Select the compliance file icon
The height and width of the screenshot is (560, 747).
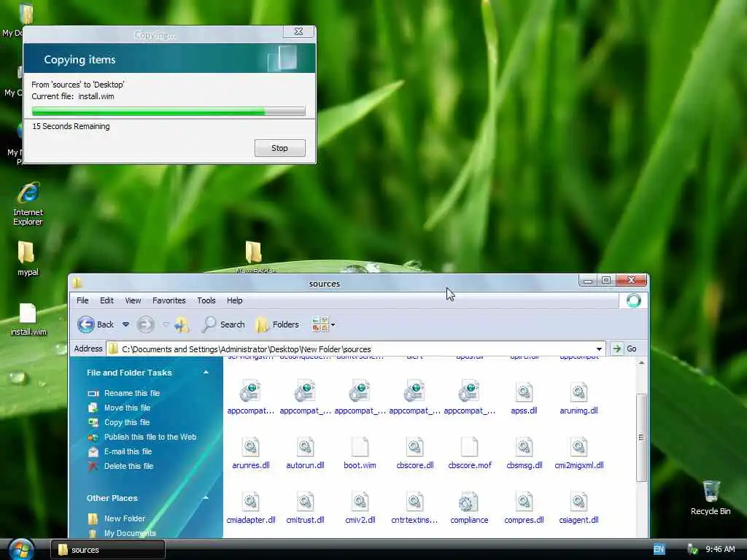pyautogui.click(x=469, y=502)
